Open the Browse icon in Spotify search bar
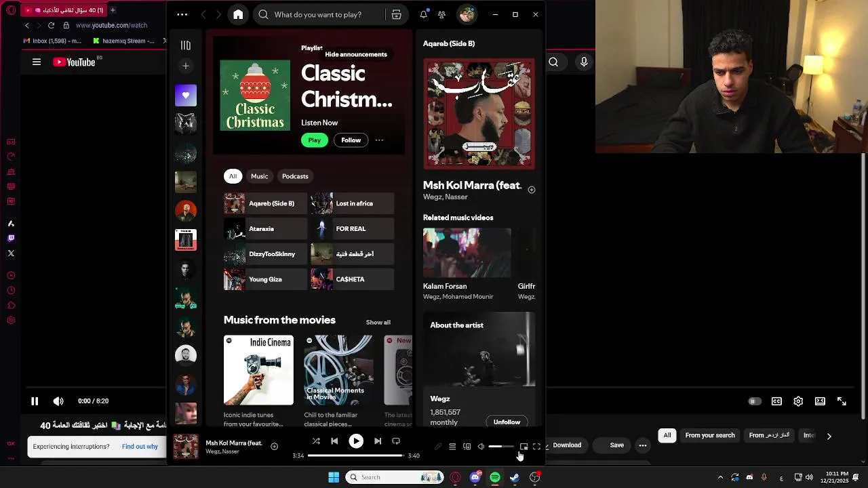Screen dimensions: 868x488 tap(397, 14)
